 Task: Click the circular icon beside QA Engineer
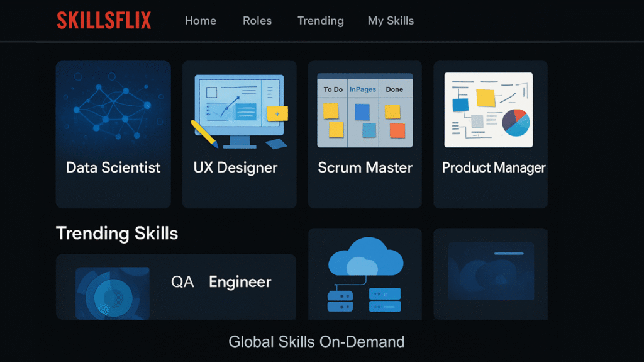[112, 293]
